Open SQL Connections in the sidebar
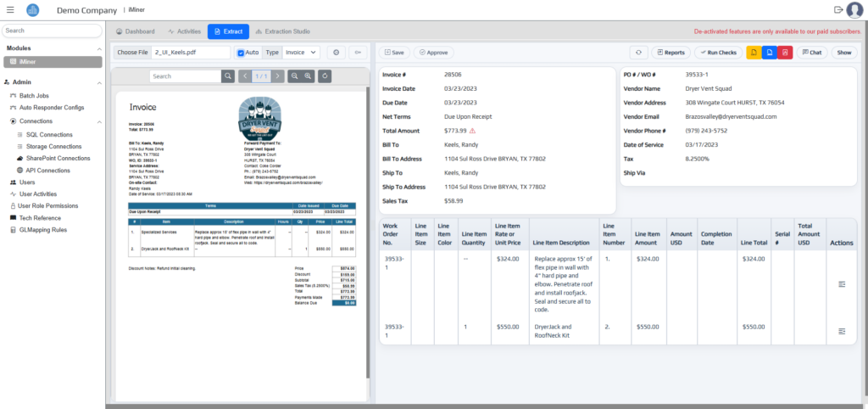868x409 pixels. [x=49, y=135]
